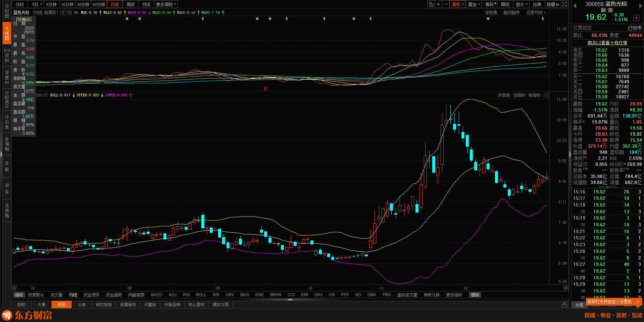Viewport: 644px width, 322px height.
Task: Close the BOLL indicator panel
Action: point(546,95)
